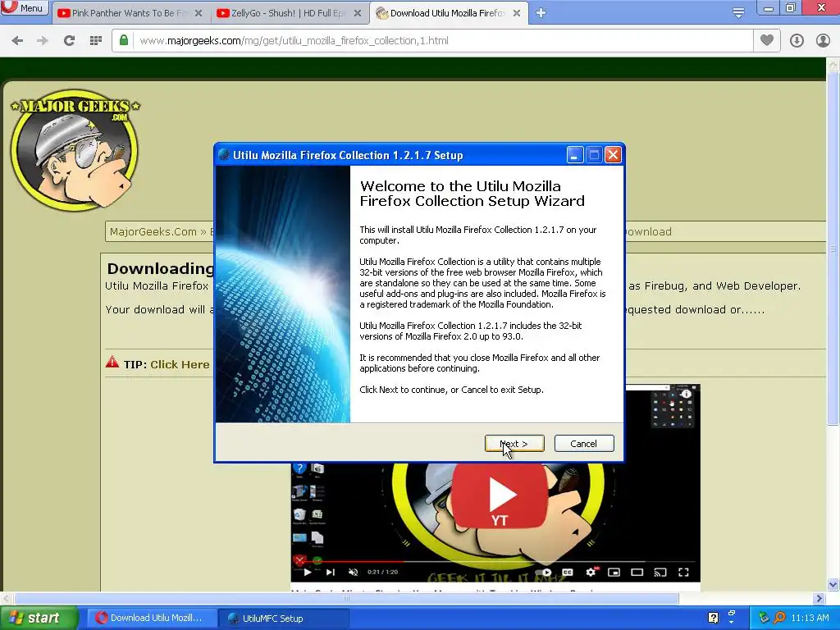
Task: Close the ZellyGo tab
Action: [358, 13]
